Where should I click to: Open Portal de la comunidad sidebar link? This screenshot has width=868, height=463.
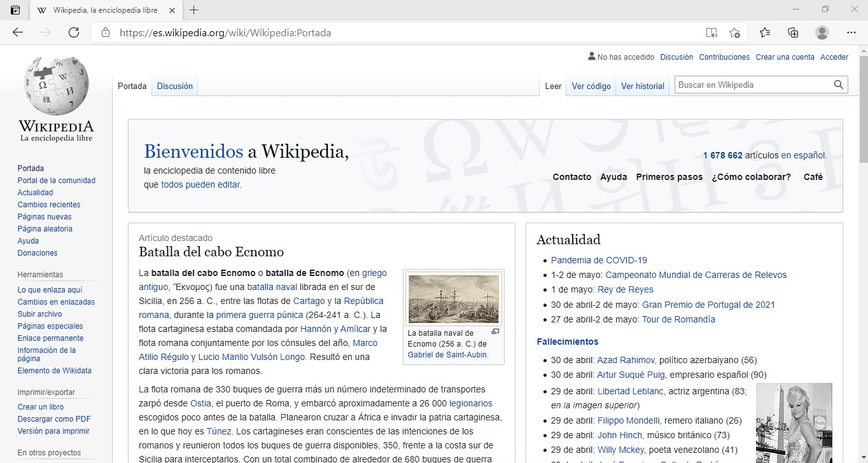point(57,181)
